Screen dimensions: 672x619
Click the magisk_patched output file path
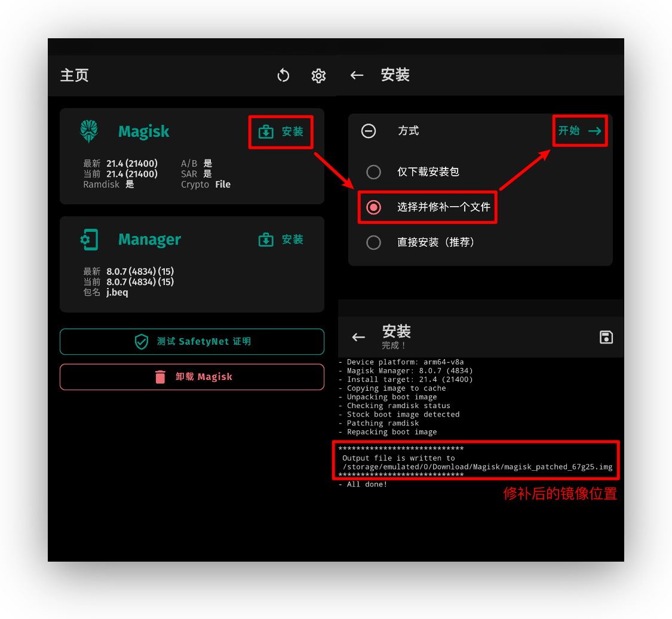coord(477,467)
